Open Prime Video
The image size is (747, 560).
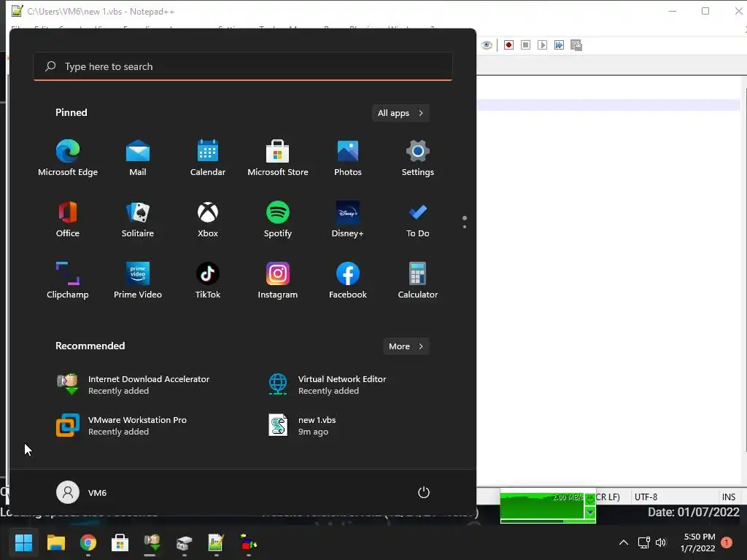point(138,281)
